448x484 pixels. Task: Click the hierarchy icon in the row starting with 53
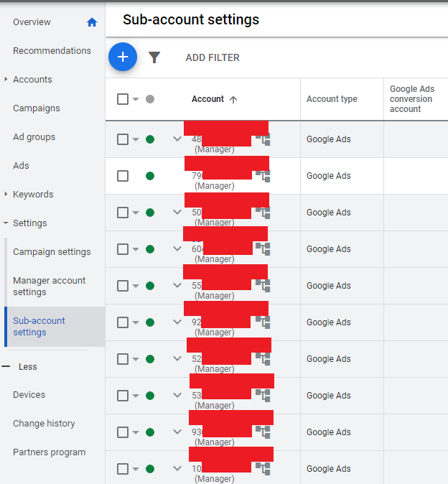point(263,396)
